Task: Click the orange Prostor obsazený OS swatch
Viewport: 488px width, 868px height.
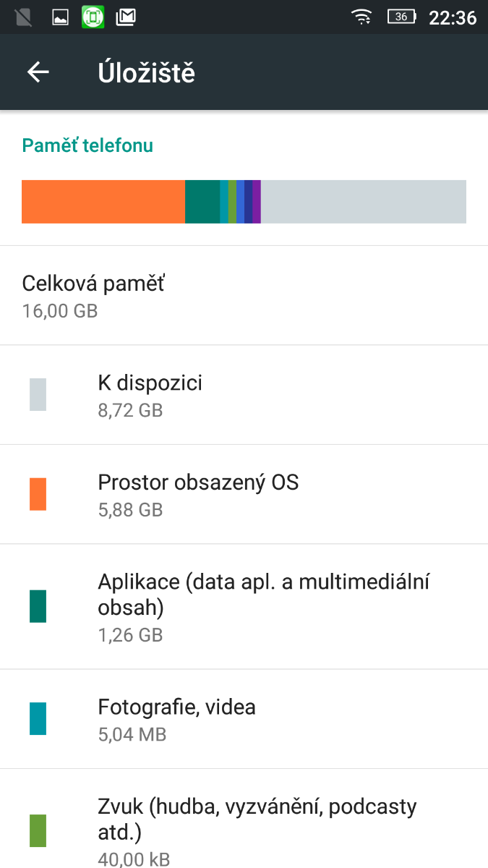Action: tap(38, 494)
